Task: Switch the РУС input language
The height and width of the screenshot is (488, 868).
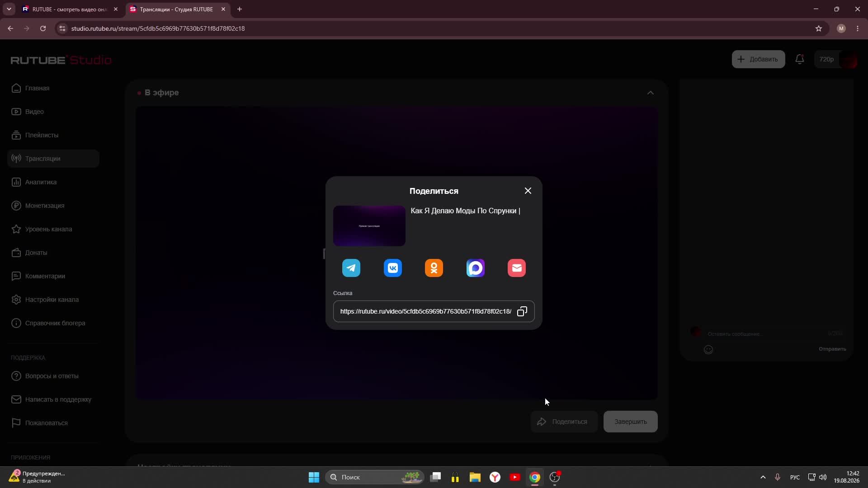Action: 795,477
